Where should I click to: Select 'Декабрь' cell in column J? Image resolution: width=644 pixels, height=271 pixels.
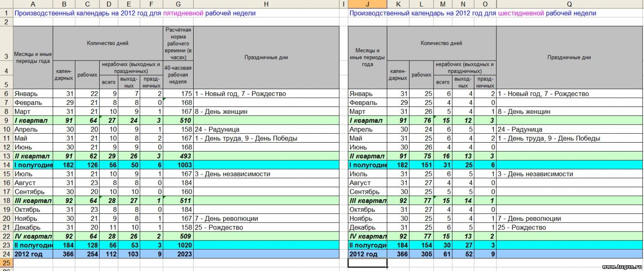pyautogui.click(x=367, y=227)
